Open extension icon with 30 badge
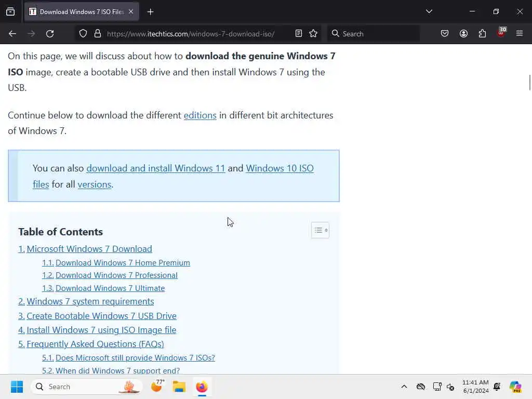The width and height of the screenshot is (532, 399). tap(501, 33)
